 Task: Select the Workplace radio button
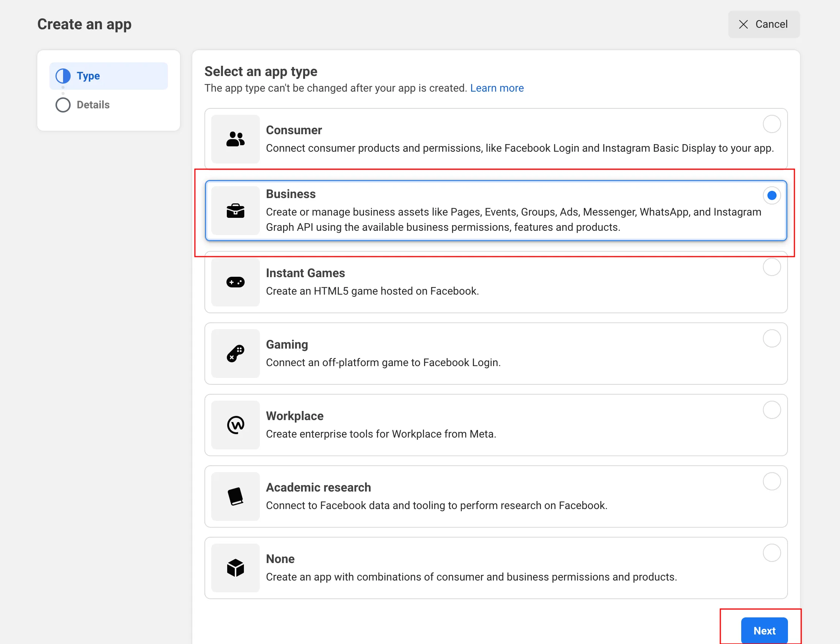[772, 410]
